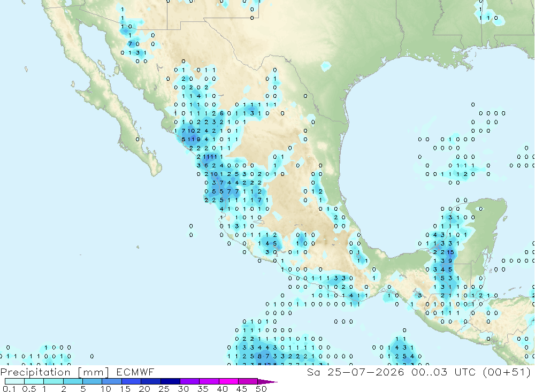Click the '20' legend scale label
Image resolution: width=535 pixels, height=392 pixels.
(x=144, y=389)
